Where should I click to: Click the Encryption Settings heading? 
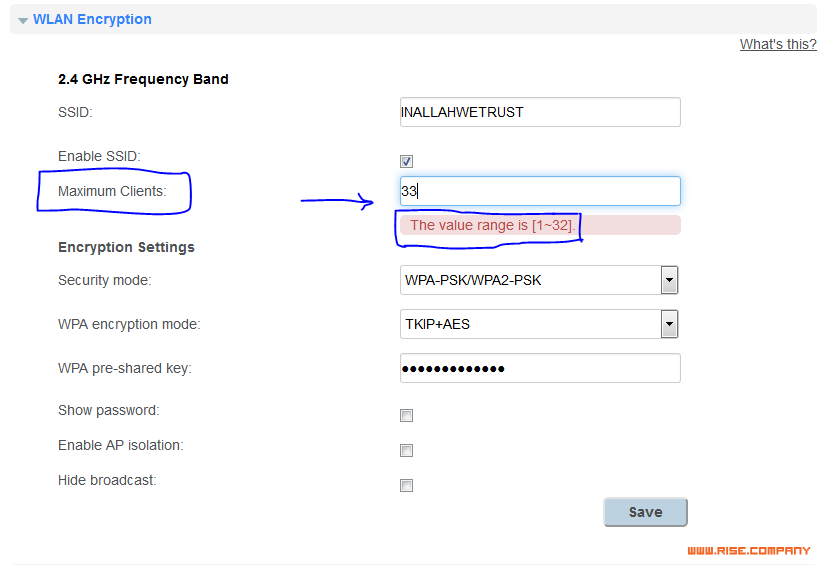point(126,247)
